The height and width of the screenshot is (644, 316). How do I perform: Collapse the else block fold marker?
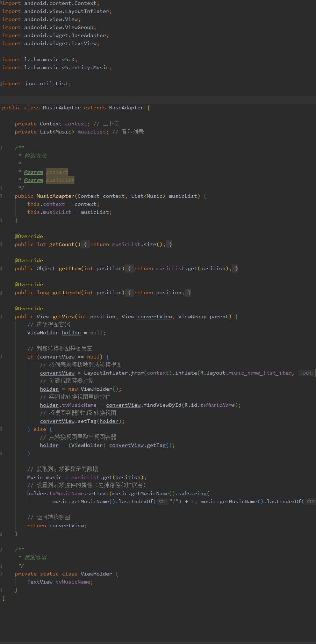coord(1,429)
